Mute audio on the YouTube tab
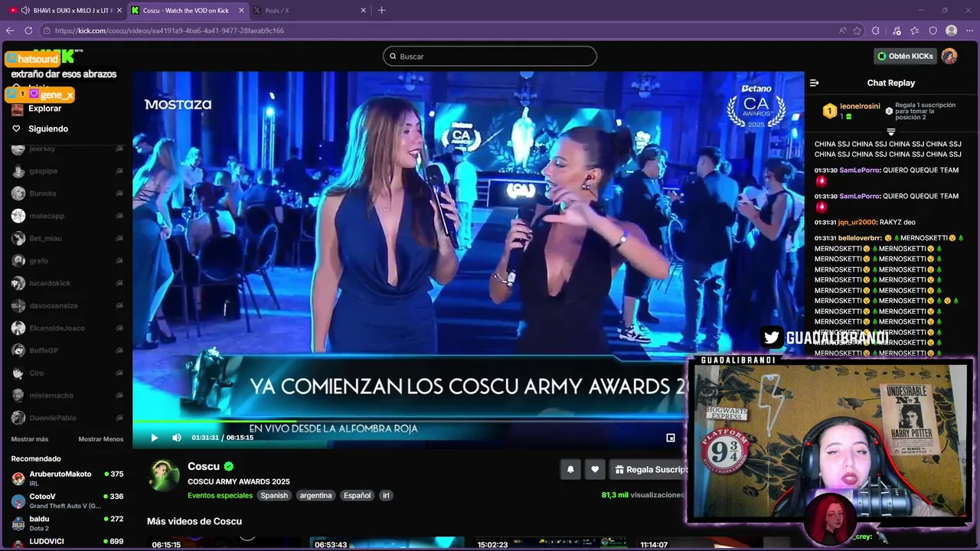 tap(25, 10)
